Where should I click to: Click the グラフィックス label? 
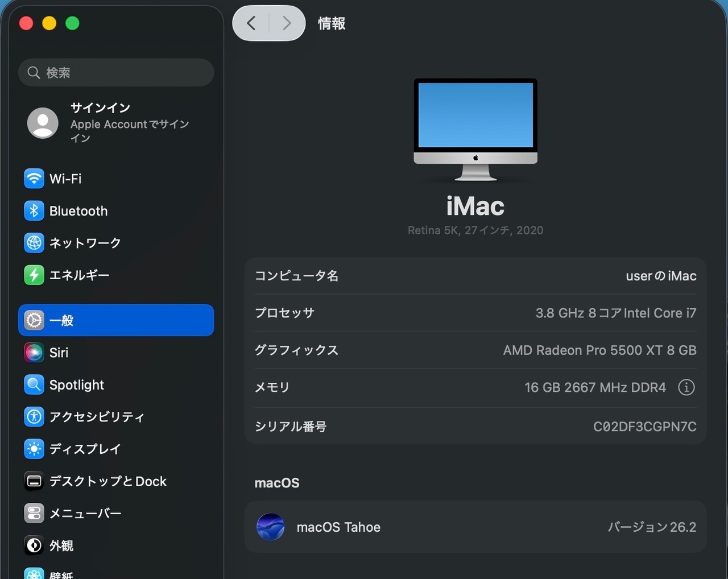(296, 350)
